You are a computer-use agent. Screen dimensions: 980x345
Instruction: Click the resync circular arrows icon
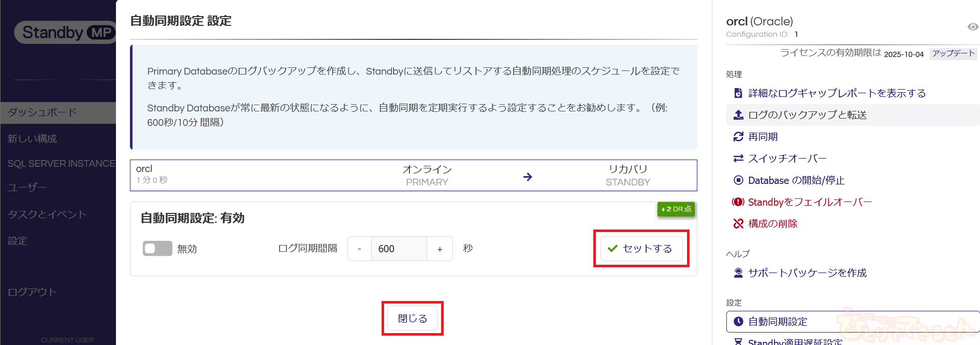[x=738, y=137]
